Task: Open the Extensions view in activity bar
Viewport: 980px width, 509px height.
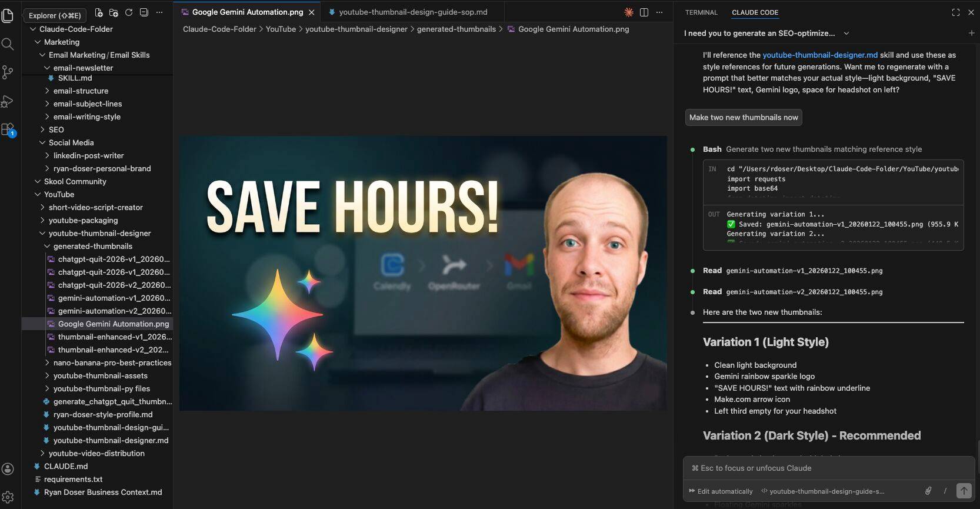Action: pyautogui.click(x=8, y=129)
